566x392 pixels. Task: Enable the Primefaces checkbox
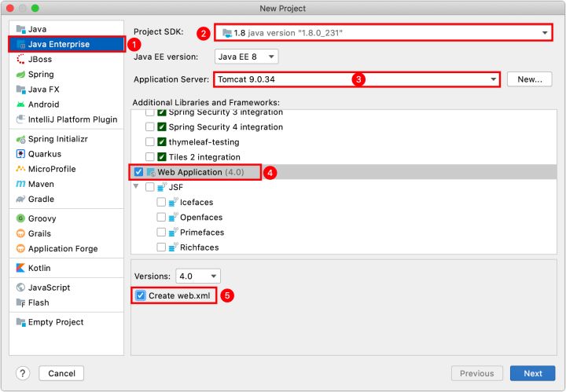[x=161, y=233]
